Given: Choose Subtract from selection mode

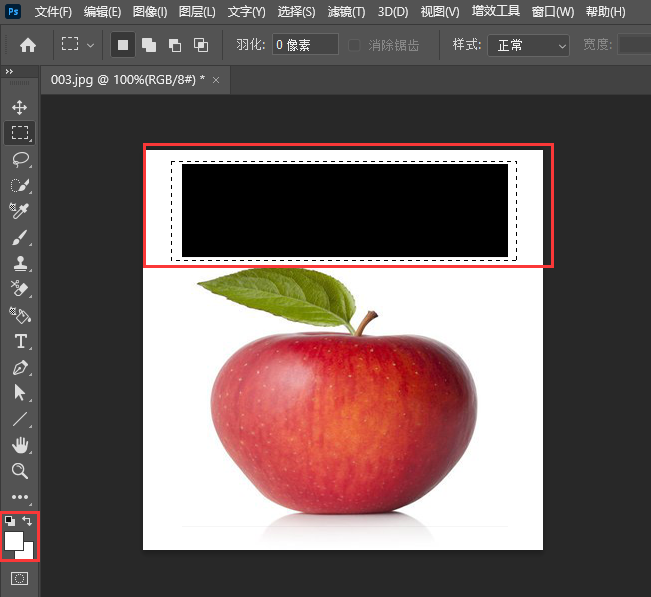Looking at the screenshot, I should 175,45.
